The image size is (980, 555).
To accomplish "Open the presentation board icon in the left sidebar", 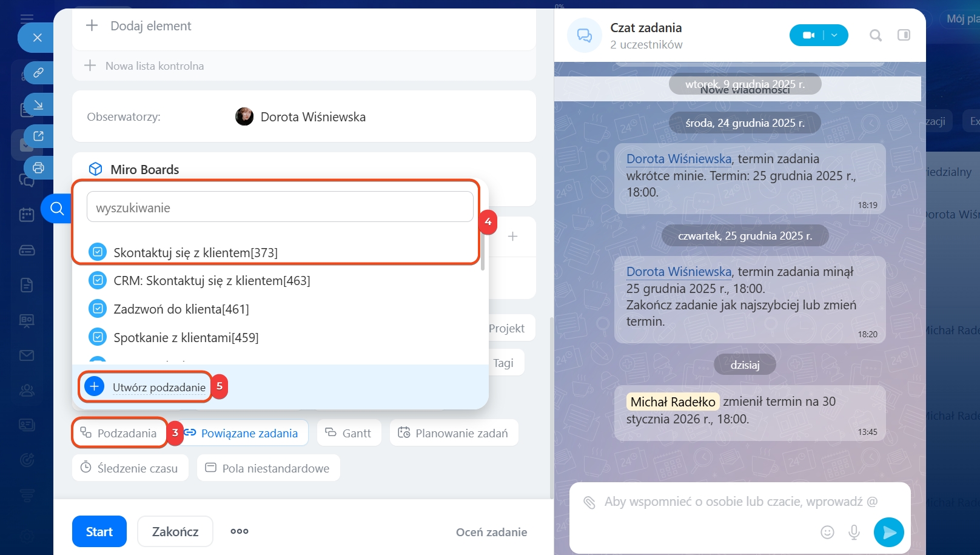I will pyautogui.click(x=27, y=320).
